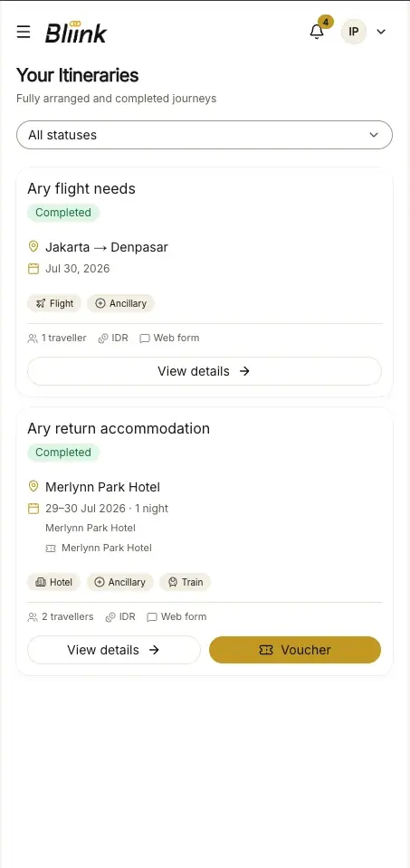
Task: Click the Bliink logo
Action: tap(76, 32)
